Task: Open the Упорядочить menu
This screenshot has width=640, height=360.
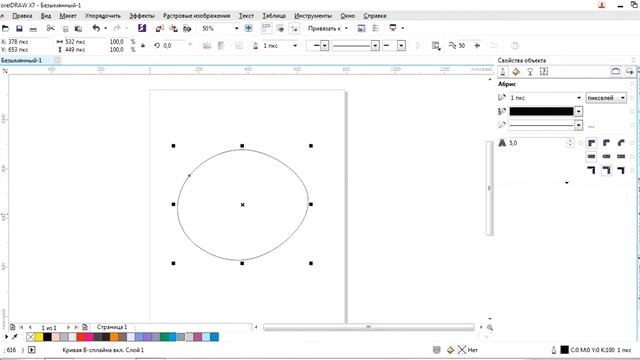Action: 102,16
